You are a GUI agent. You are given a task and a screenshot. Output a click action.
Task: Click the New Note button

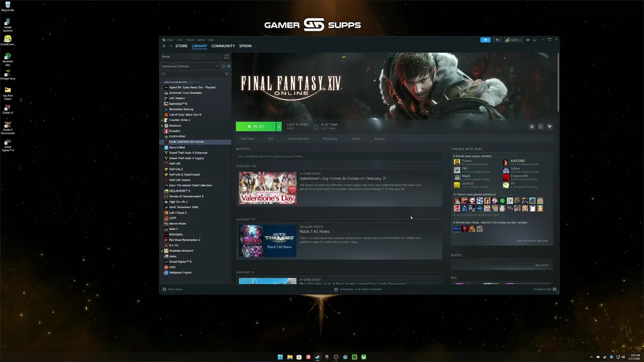tap(542, 265)
